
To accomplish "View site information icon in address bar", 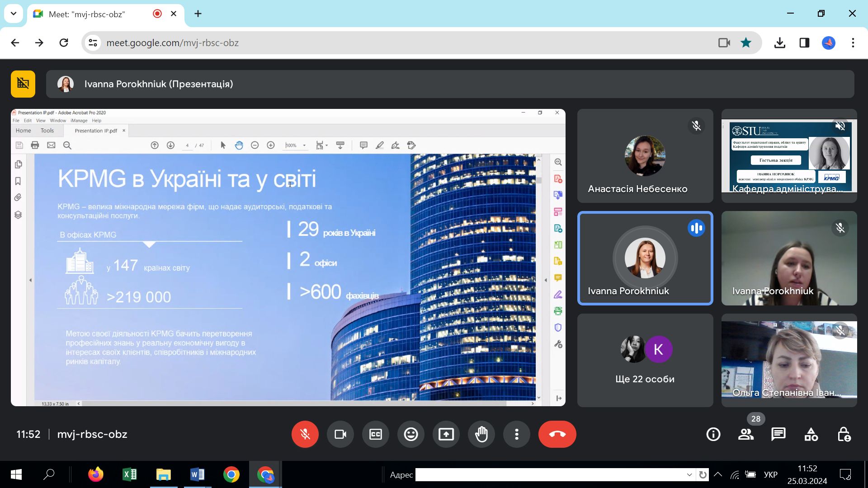I will click(93, 43).
